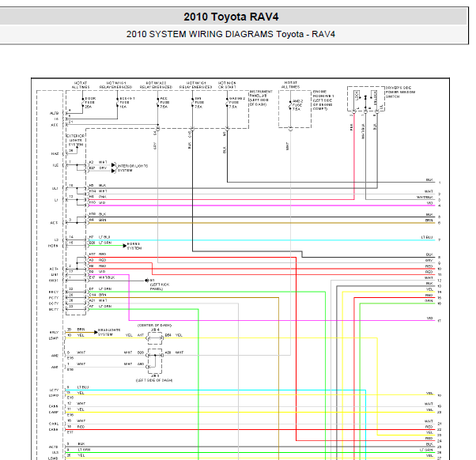This screenshot has width=476, height=460.
Task: Click the B54 YEL connector label at J/B 4
Action: click(174, 335)
